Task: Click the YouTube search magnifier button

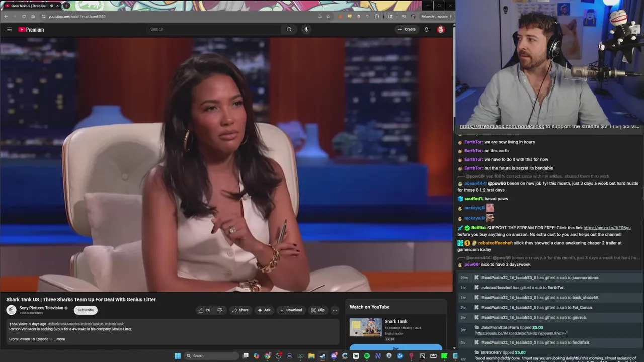Action: pyautogui.click(x=289, y=29)
